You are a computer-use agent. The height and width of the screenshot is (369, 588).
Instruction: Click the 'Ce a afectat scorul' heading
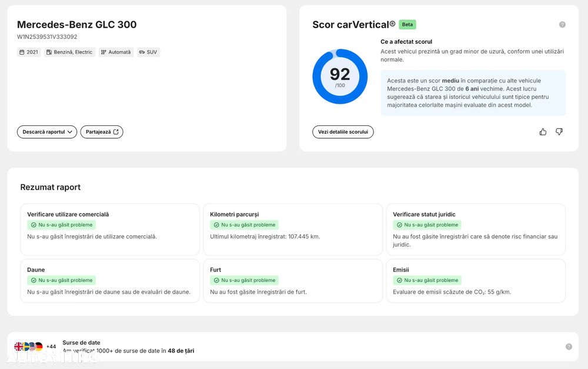tap(406, 42)
